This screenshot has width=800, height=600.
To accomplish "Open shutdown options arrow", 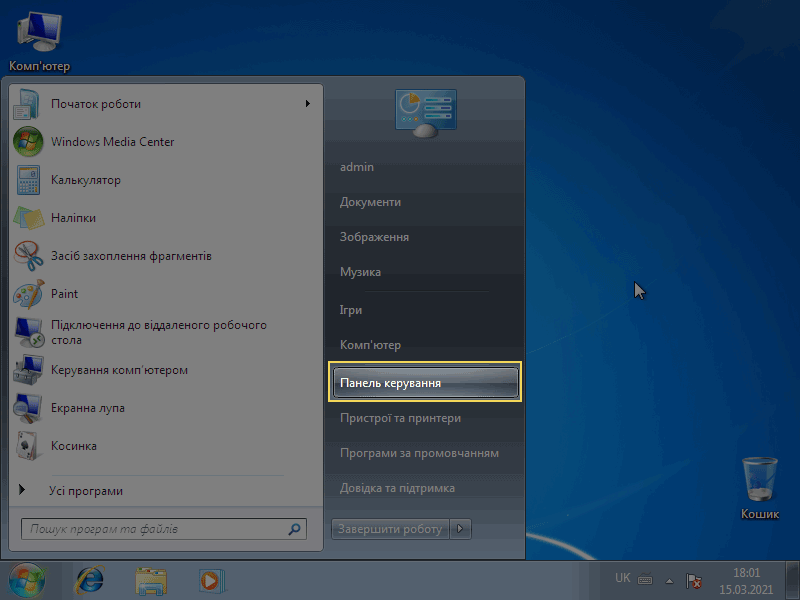I will (460, 529).
